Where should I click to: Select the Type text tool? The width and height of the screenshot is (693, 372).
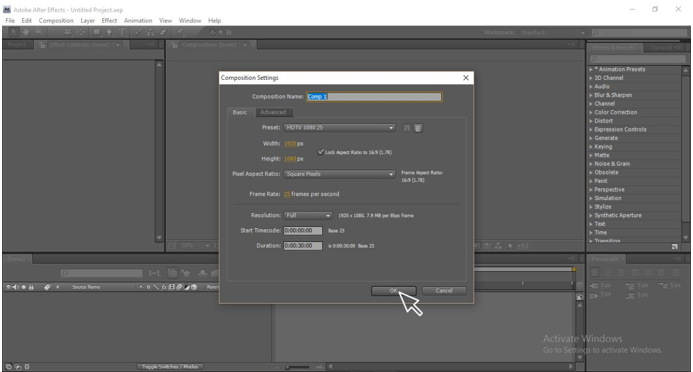click(x=122, y=32)
